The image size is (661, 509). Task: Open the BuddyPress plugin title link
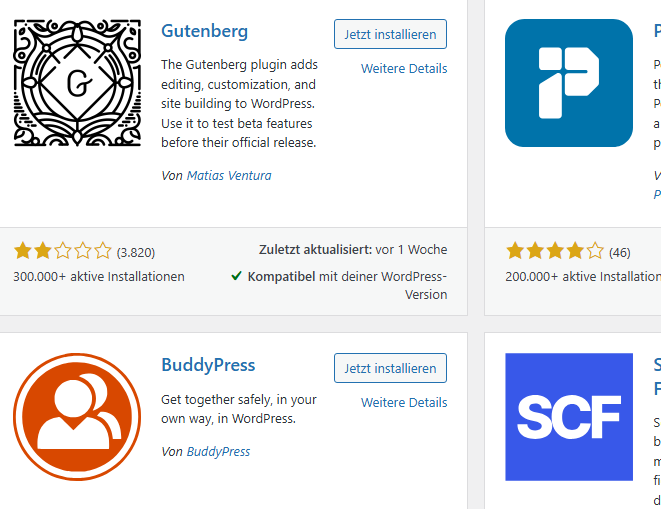click(x=208, y=365)
